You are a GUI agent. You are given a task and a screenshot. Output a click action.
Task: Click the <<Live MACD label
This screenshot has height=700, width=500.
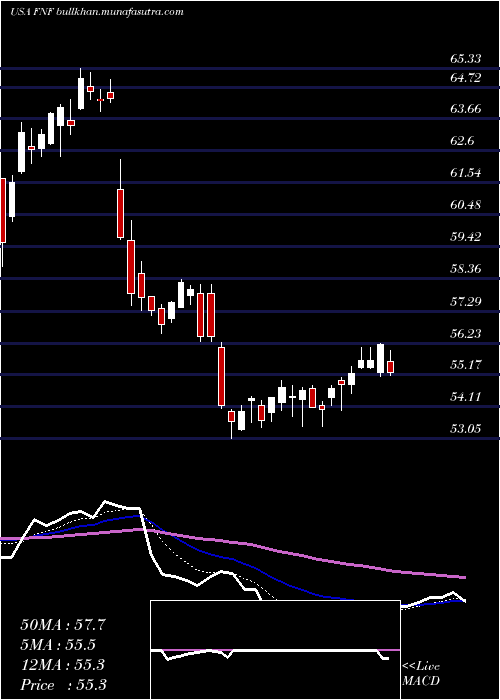pos(421,674)
